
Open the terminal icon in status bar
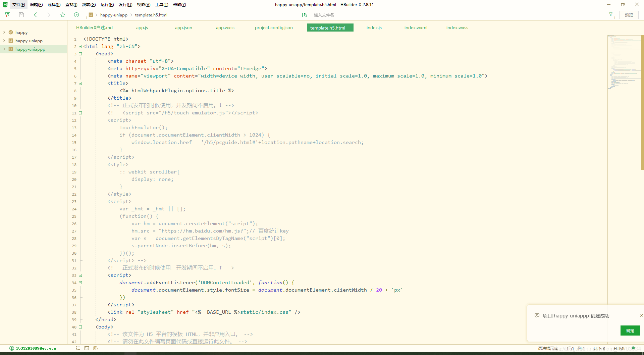87,348
